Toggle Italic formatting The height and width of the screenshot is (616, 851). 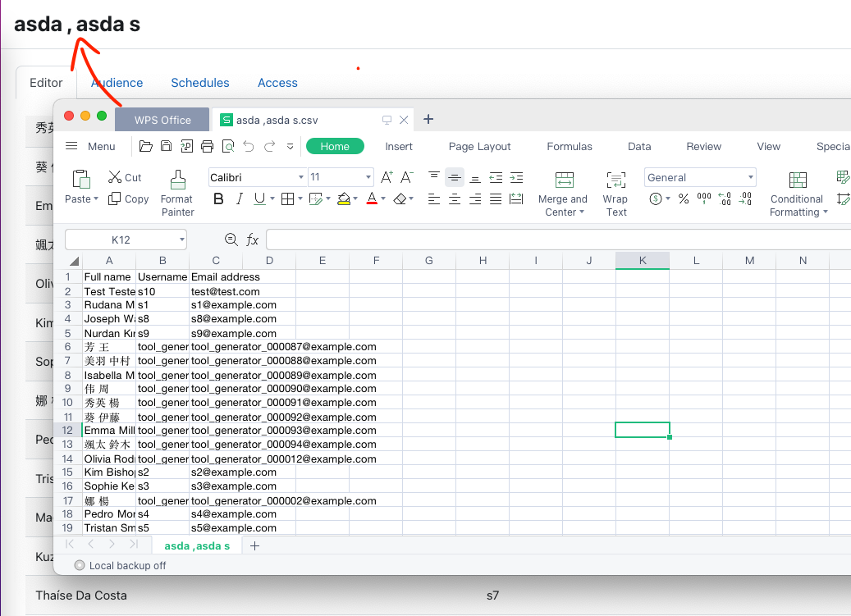pos(240,199)
